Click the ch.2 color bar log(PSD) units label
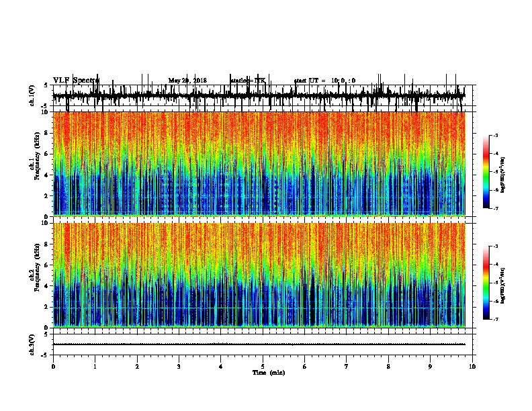Screen dimensions: 532x411 tap(503, 285)
